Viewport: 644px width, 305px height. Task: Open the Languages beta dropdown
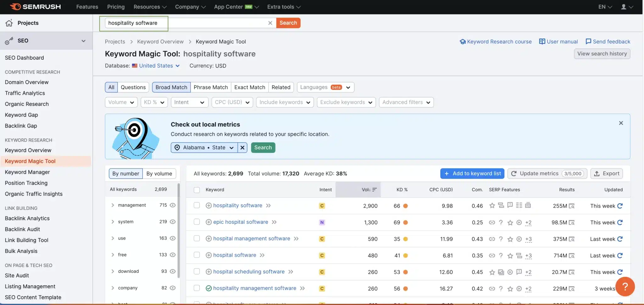(325, 87)
